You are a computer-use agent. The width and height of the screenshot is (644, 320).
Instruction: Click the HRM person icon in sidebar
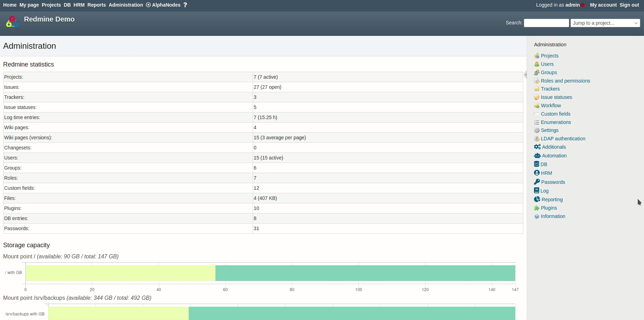point(536,173)
